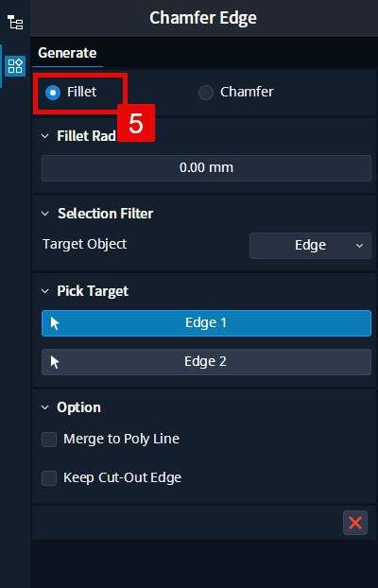Screen dimensions: 378x588
Task: Cancel with the red X button
Action: pos(354,523)
